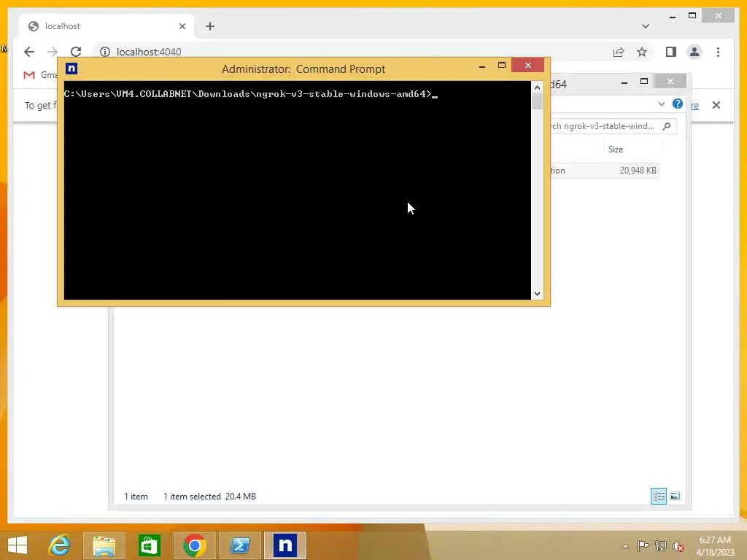Screen dimensions: 747x560
Task: Dismiss the Chrome info bar
Action: (x=716, y=105)
